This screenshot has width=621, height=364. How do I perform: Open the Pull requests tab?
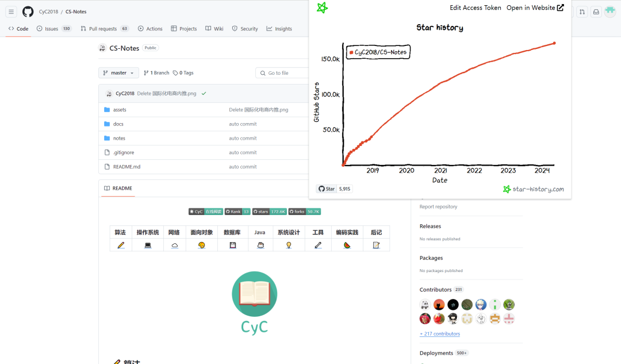[x=105, y=29]
